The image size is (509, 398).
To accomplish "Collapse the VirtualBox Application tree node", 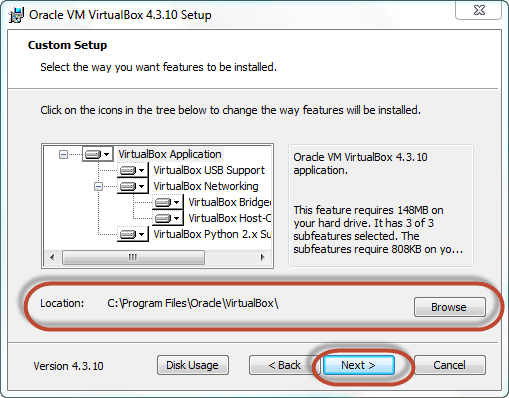I will pyautogui.click(x=63, y=154).
